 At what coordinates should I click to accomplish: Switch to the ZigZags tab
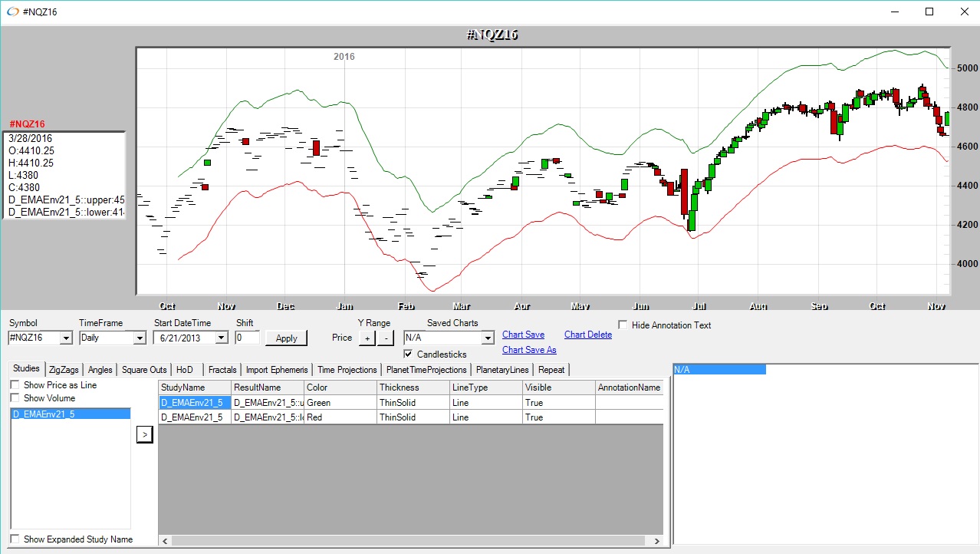[64, 370]
